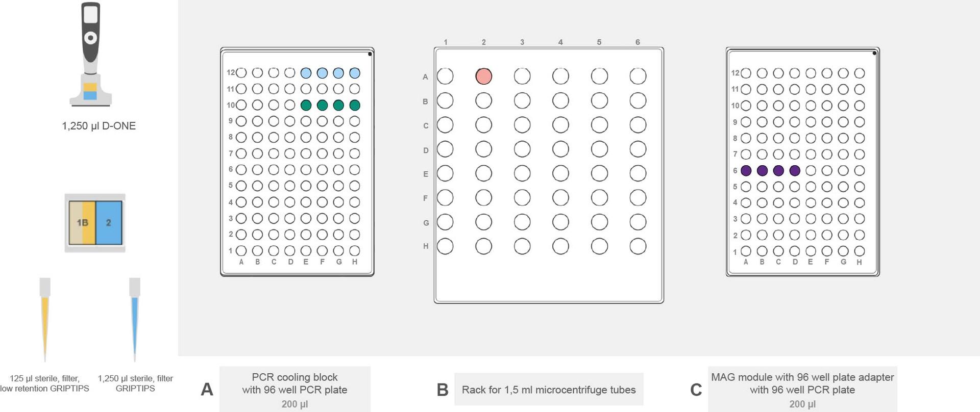
Task: Click the 1B compartment of the reservoir
Action: click(x=82, y=223)
